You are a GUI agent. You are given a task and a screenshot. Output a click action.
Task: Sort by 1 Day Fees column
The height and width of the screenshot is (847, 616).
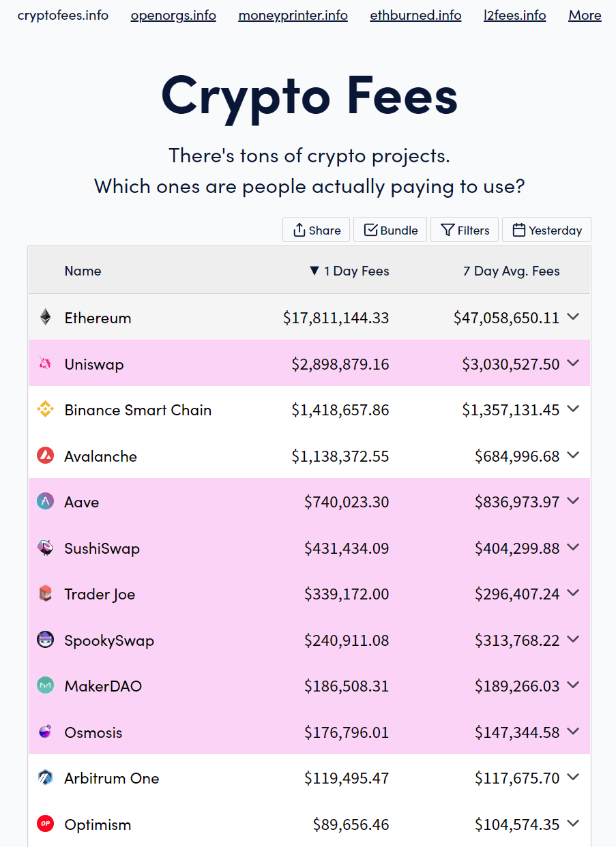(349, 271)
